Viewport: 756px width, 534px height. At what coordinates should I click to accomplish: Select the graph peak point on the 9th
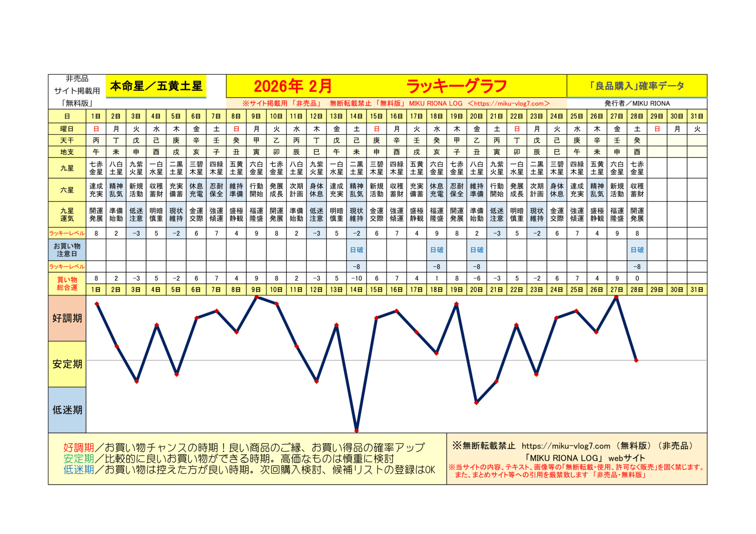pos(257,297)
